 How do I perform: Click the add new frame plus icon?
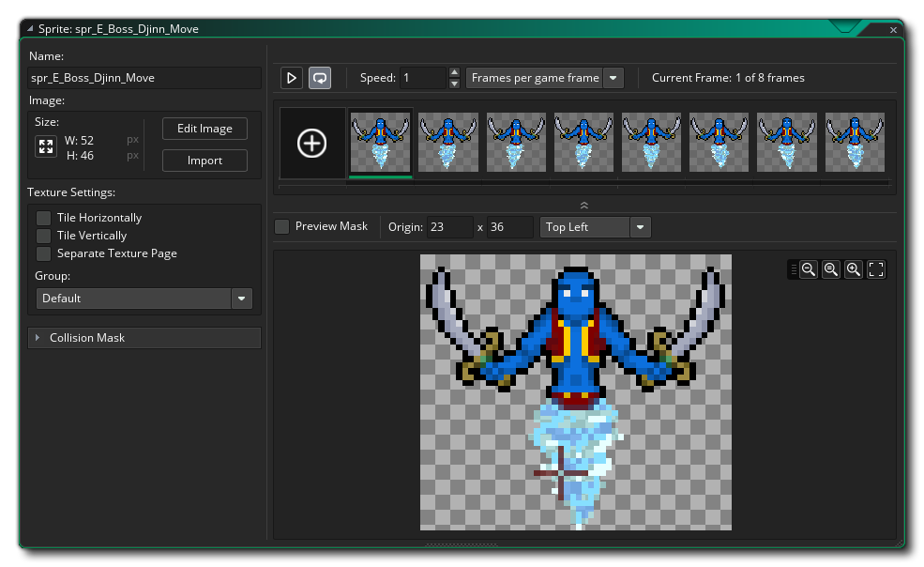click(311, 144)
